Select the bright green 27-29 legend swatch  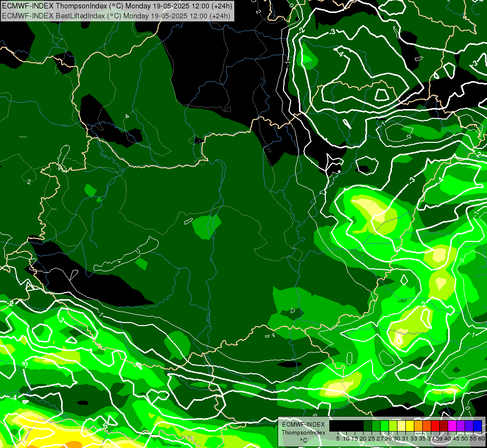(x=385, y=426)
